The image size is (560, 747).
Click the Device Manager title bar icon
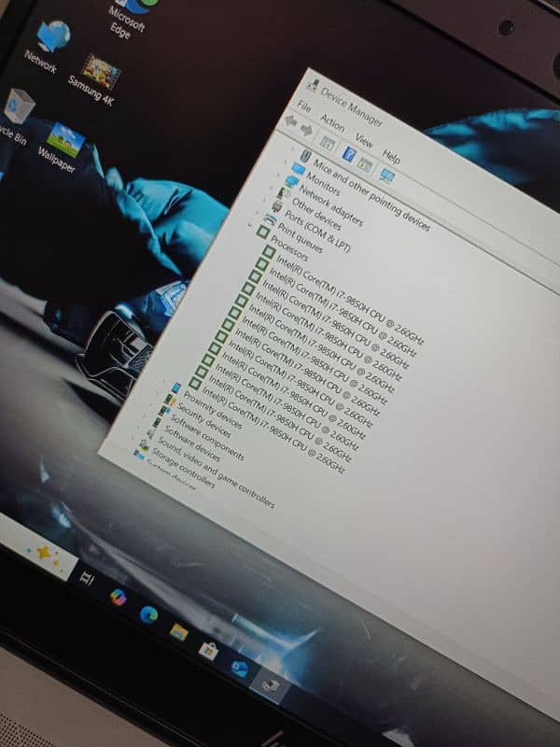coord(313,85)
